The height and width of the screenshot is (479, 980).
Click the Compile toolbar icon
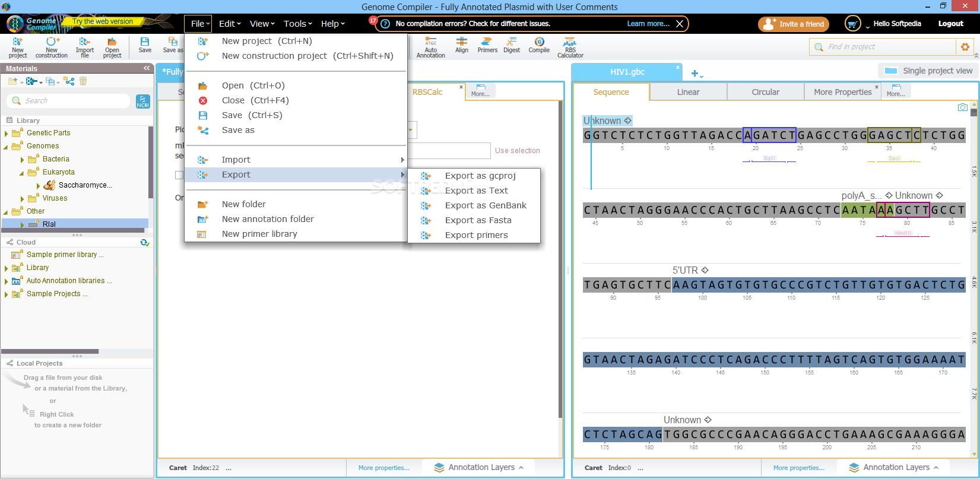click(x=539, y=45)
